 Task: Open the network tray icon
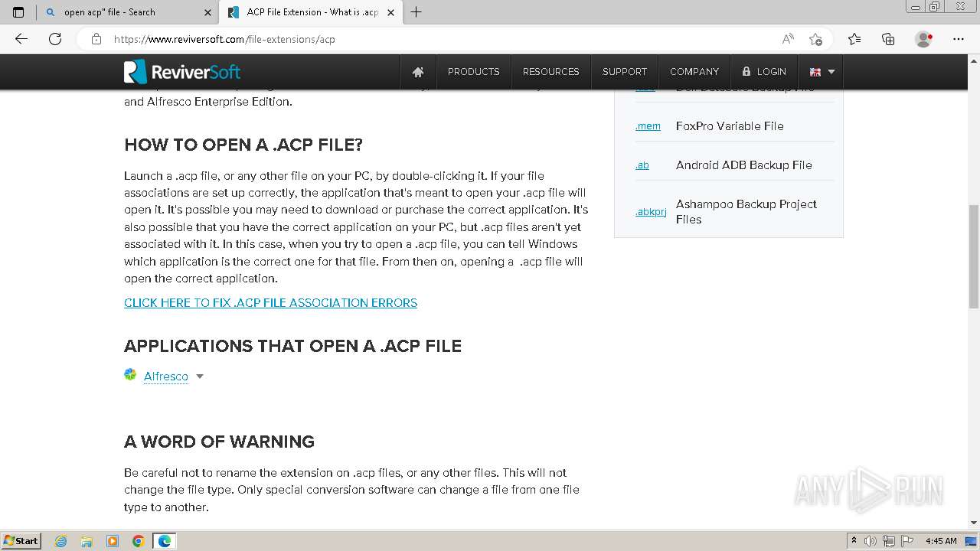[x=889, y=541]
